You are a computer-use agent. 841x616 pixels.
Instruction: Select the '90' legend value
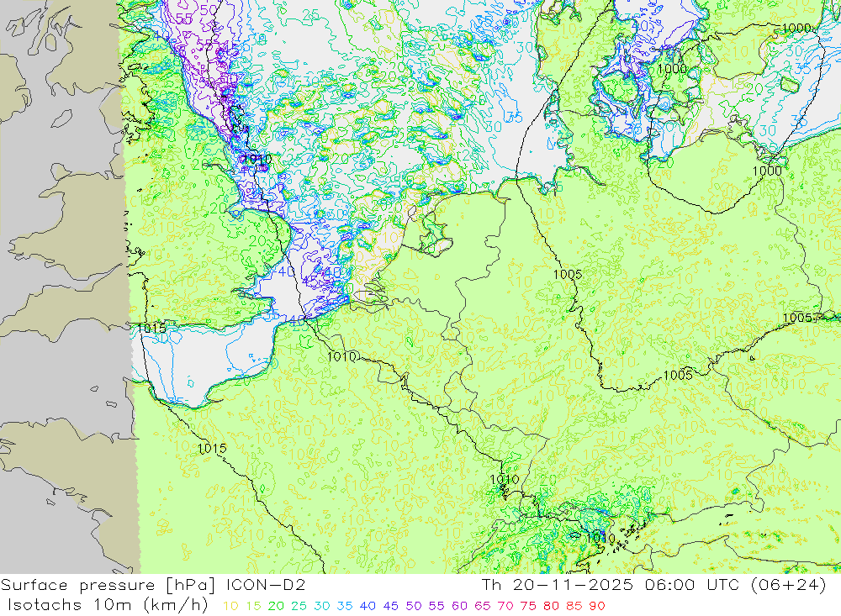(x=597, y=606)
